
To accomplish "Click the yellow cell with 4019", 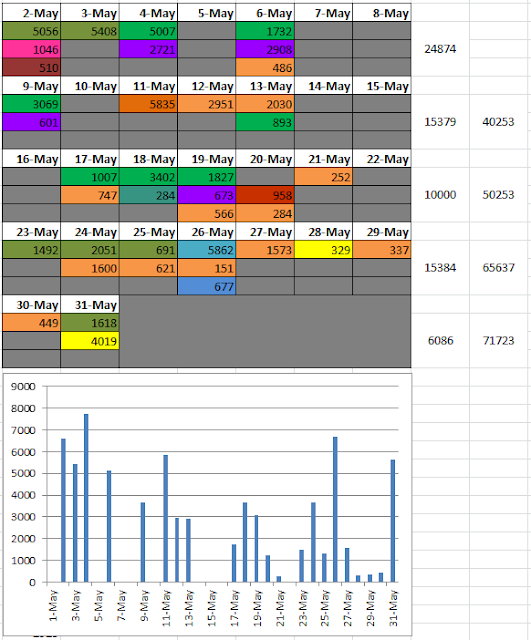I will click(90, 341).
